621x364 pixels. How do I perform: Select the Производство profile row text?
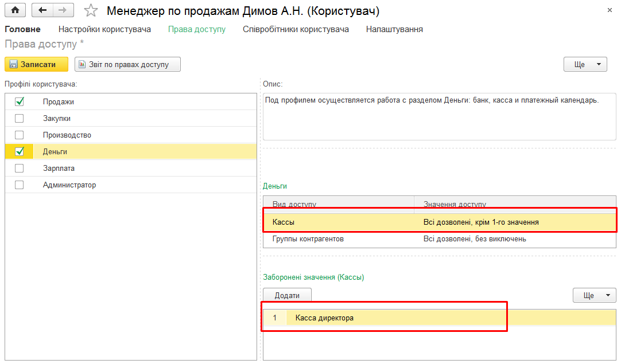[x=67, y=135]
